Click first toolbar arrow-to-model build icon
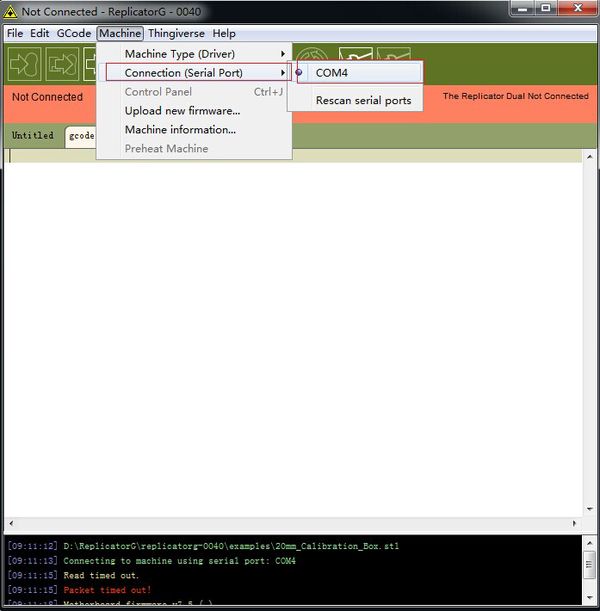The image size is (600, 611). pos(24,64)
